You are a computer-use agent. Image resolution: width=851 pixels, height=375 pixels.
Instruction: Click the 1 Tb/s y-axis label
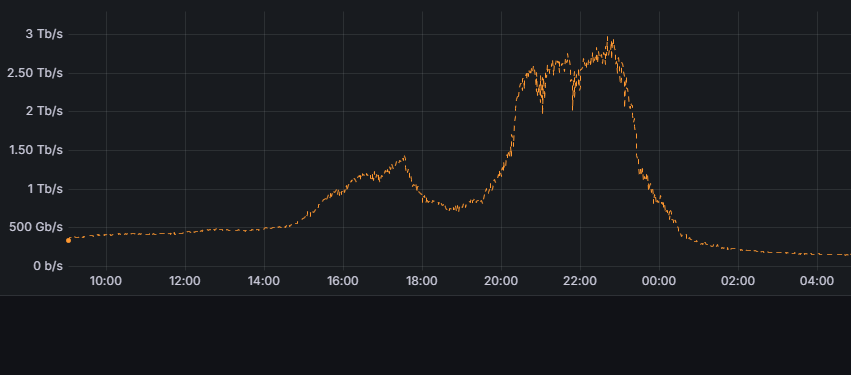(45, 189)
